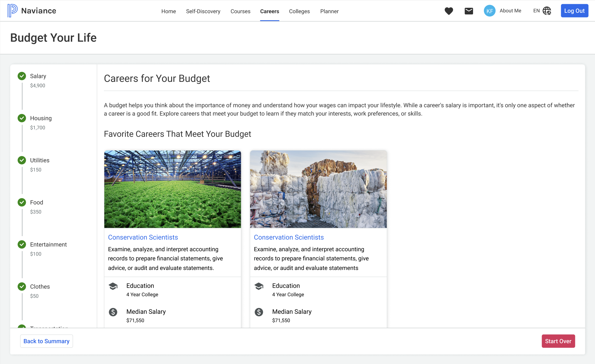Click Median Salary label on first card
Viewport: 595px width, 364px height.
tap(146, 312)
